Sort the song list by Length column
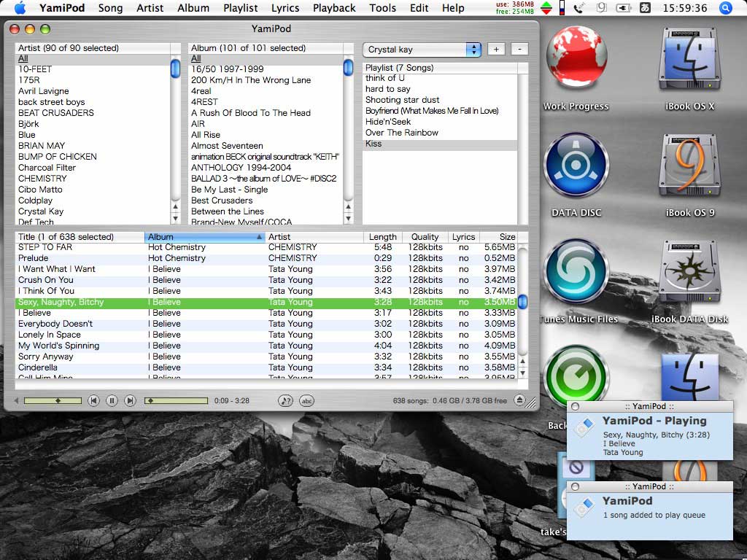Image resolution: width=747 pixels, height=560 pixels. tap(382, 237)
